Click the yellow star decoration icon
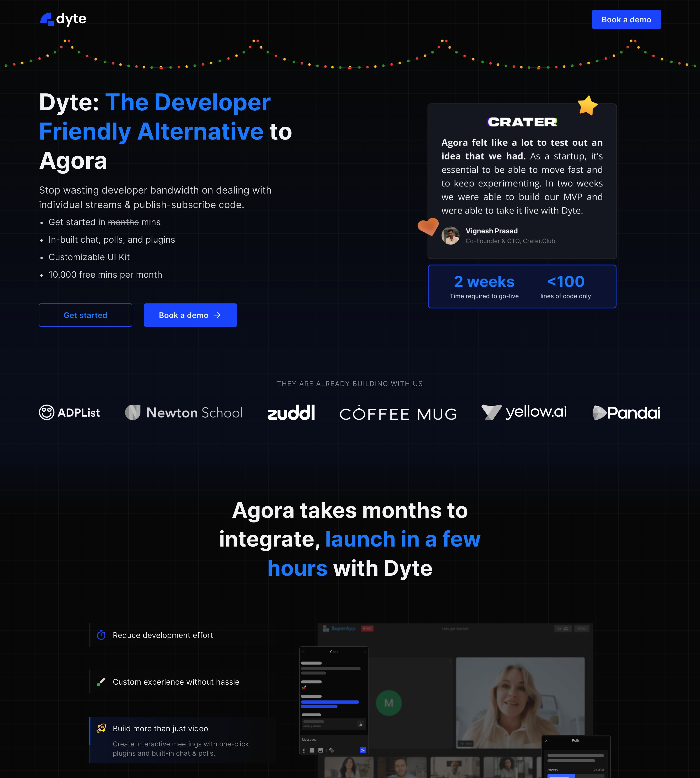 click(x=587, y=106)
